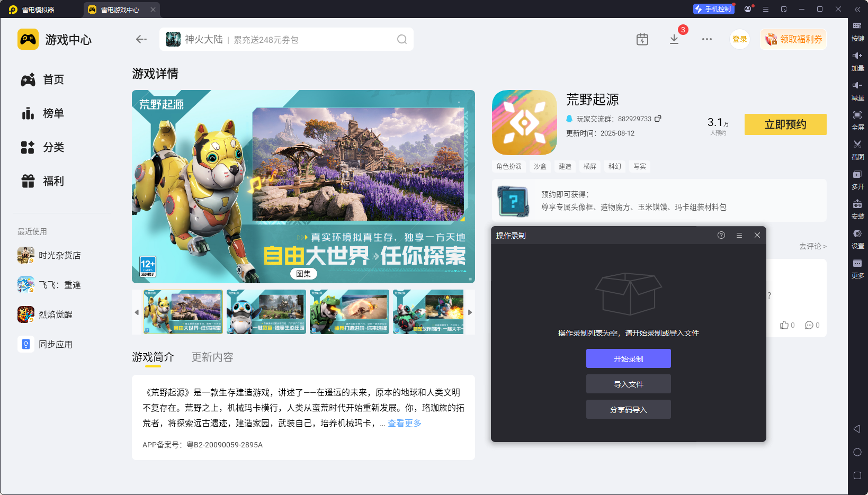
Task: Click the 横屏 tag
Action: 590,166
